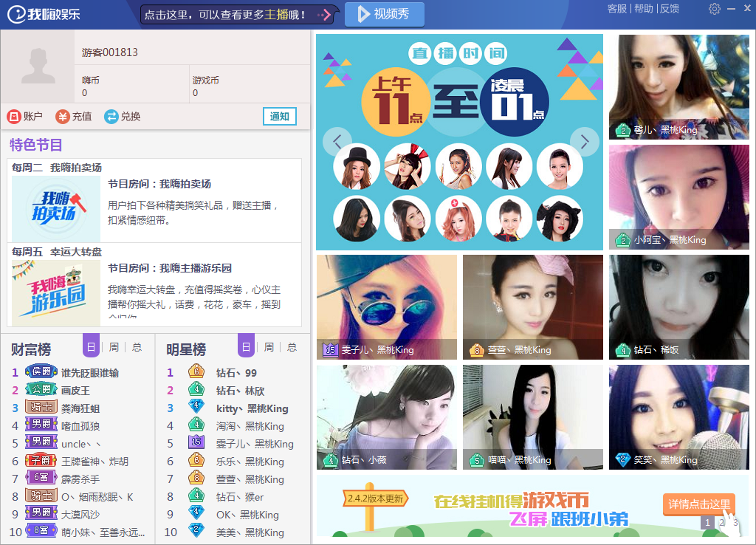Click the 通知 notification button

pos(280,117)
